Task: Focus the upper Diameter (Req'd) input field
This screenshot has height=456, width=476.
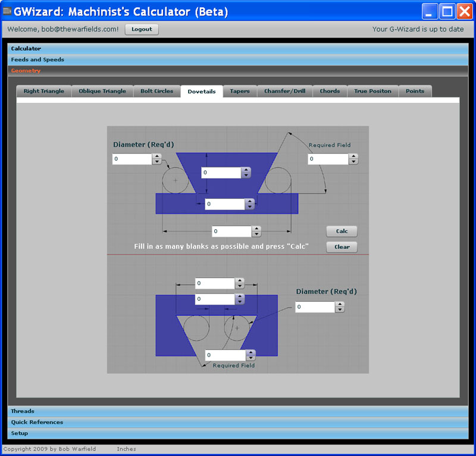Action: [132, 159]
